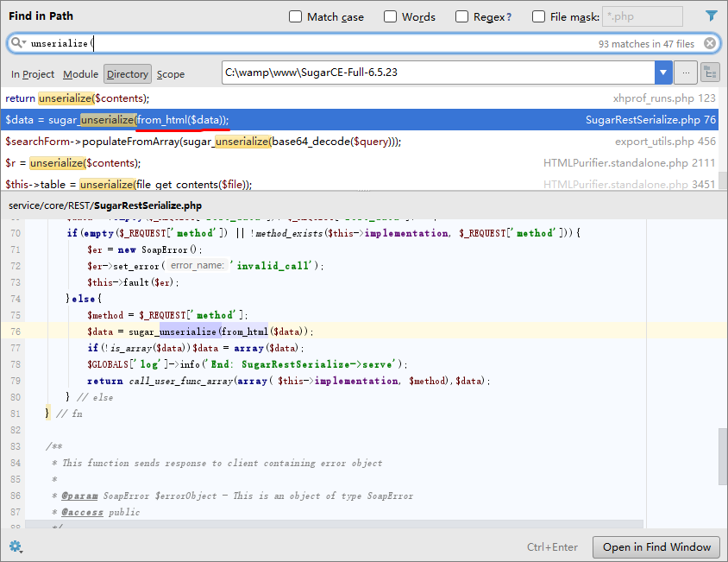This screenshot has width=728, height=562.
Task: Click the Regex help question mark
Action: [509, 17]
